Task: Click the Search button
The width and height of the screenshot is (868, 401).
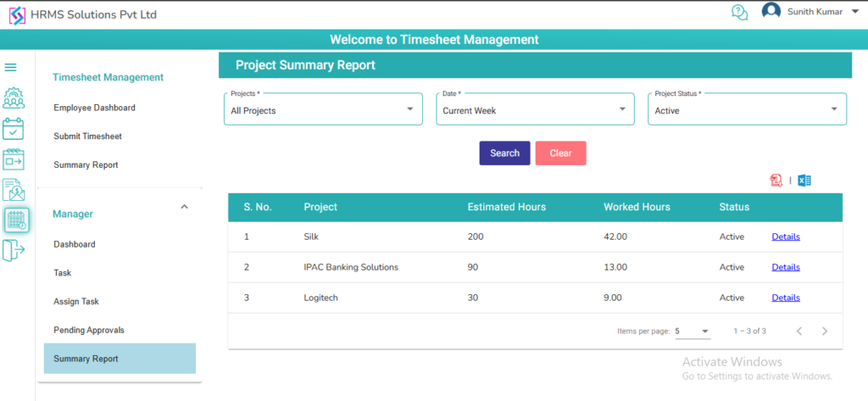Action: (505, 153)
